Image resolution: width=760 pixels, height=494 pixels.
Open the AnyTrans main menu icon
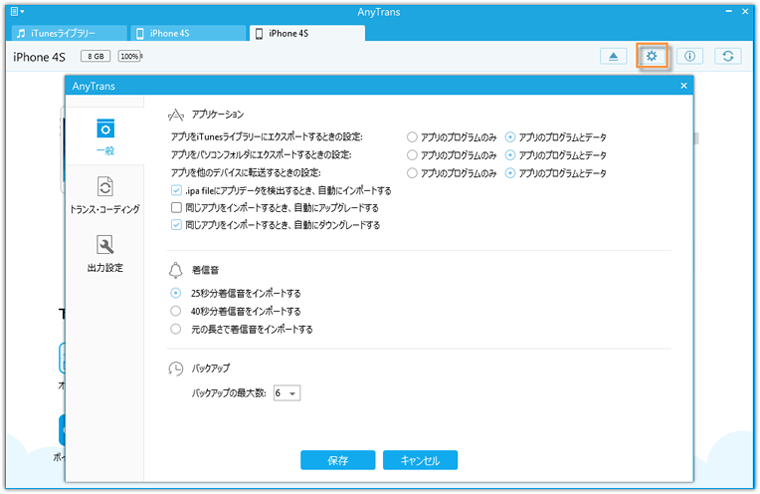click(x=17, y=12)
